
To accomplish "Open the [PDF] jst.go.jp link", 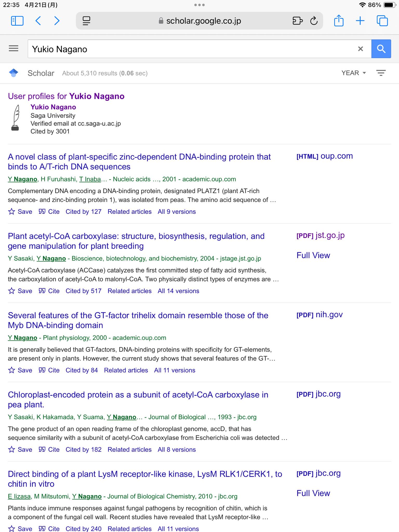I will (x=321, y=235).
